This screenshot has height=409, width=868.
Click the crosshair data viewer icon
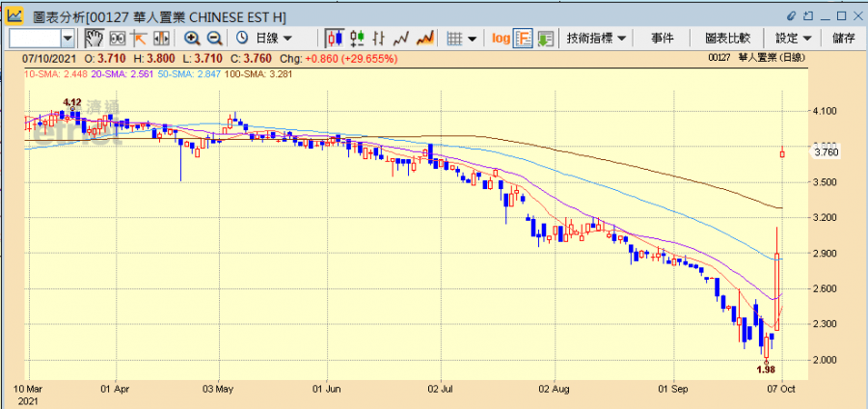pyautogui.click(x=118, y=38)
